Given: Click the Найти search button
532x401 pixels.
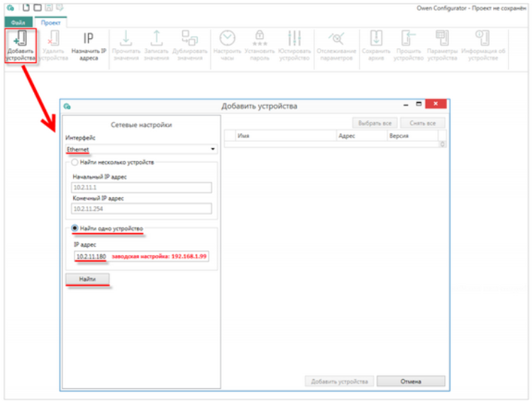Looking at the screenshot, I should (x=87, y=279).
